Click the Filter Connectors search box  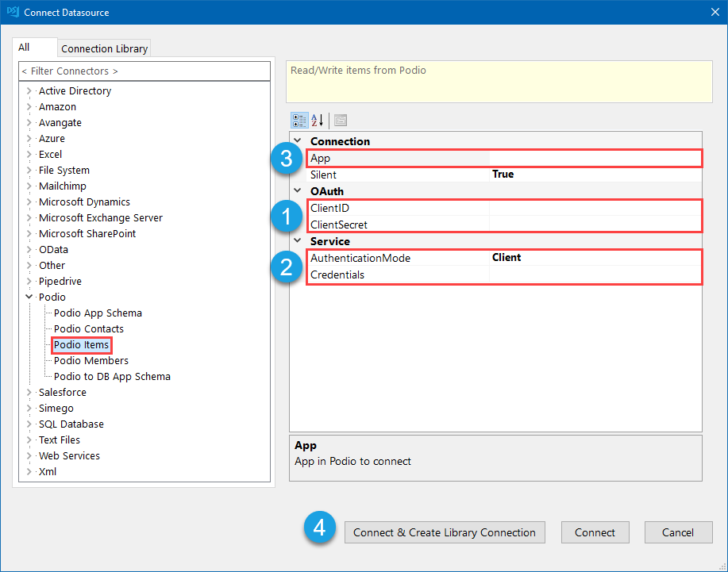[x=144, y=71]
